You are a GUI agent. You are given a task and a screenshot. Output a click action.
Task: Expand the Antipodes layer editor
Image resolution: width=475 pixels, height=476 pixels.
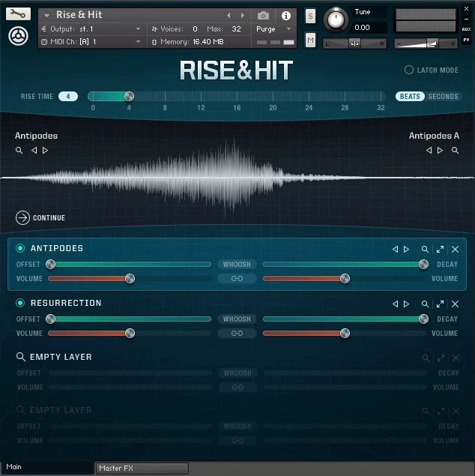point(440,249)
